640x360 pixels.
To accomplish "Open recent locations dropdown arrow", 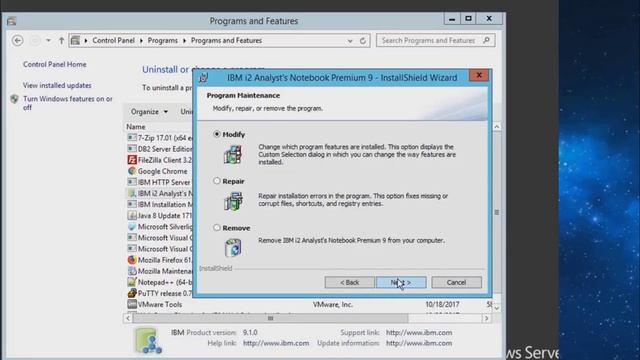I will pyautogui.click(x=48, y=40).
